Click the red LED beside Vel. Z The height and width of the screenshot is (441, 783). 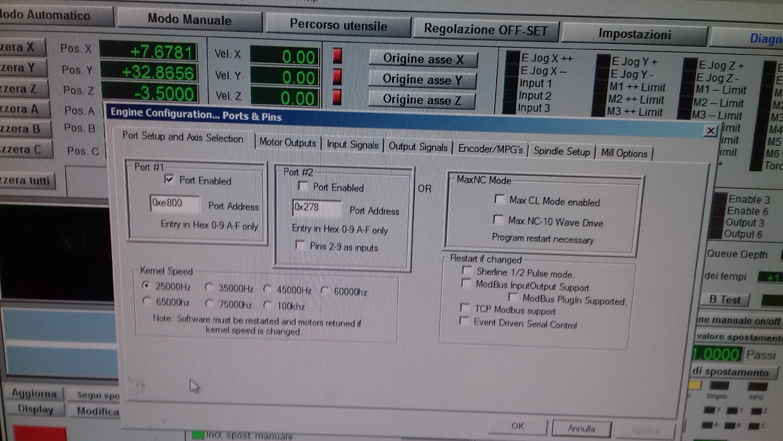coord(337,97)
